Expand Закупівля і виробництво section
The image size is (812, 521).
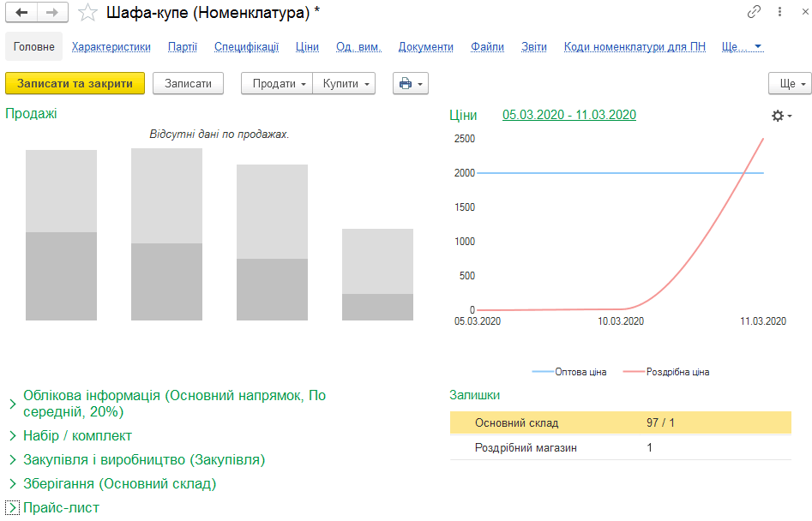click(x=144, y=459)
